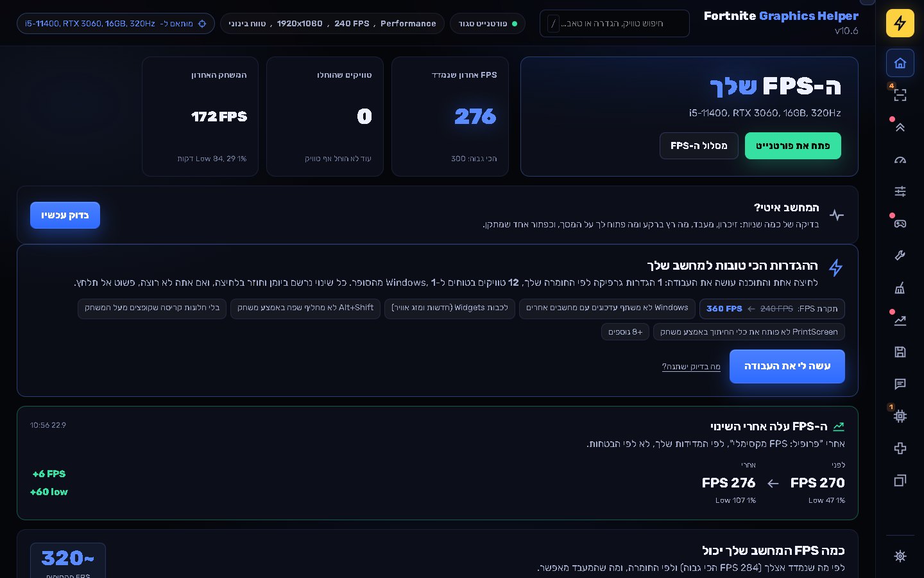Open the double chevron up boost icon
This screenshot has height=578, width=924.
900,127
